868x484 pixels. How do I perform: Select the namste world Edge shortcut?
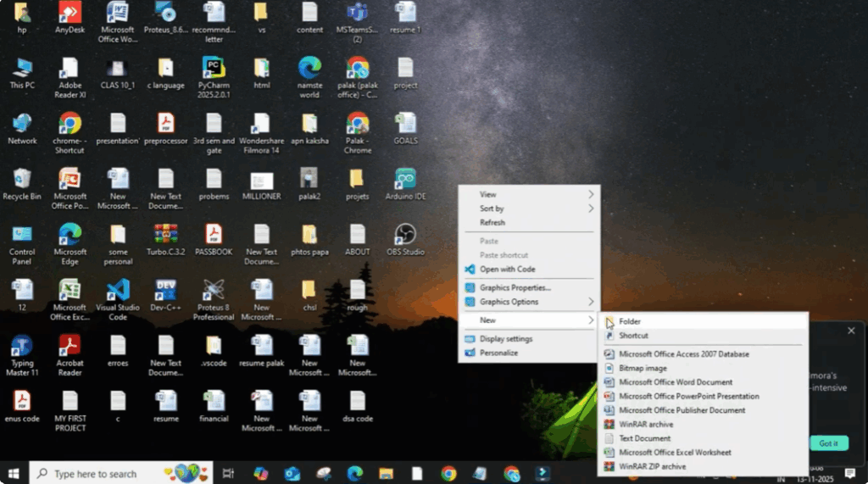pos(309,77)
